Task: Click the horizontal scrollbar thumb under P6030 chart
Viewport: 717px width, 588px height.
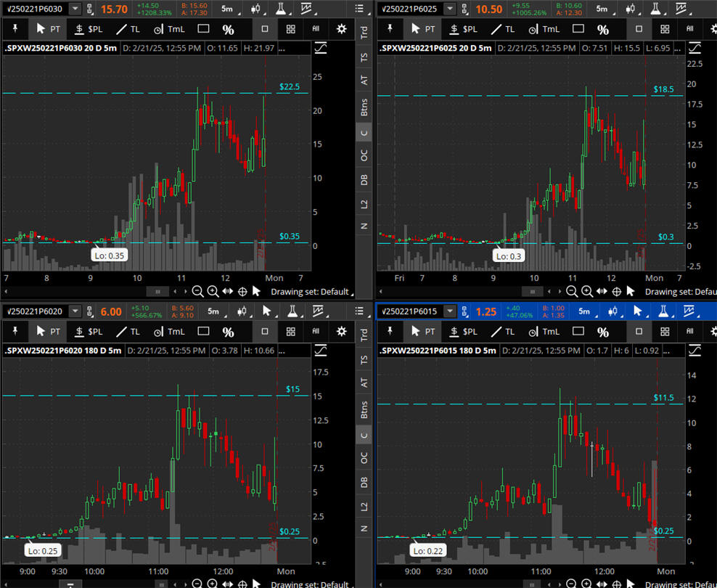Action: pos(157,292)
